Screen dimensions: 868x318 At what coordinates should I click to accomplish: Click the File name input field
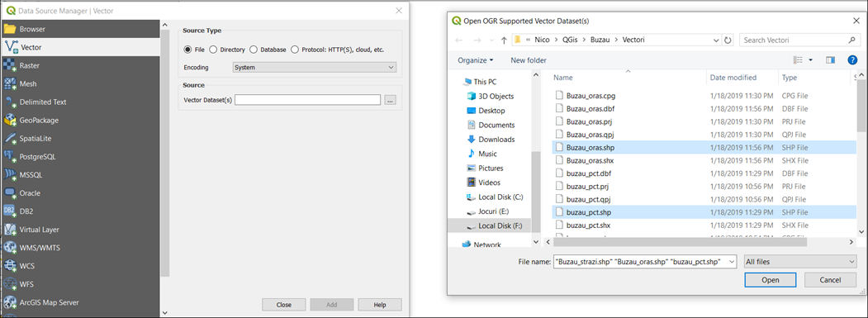[640, 262]
